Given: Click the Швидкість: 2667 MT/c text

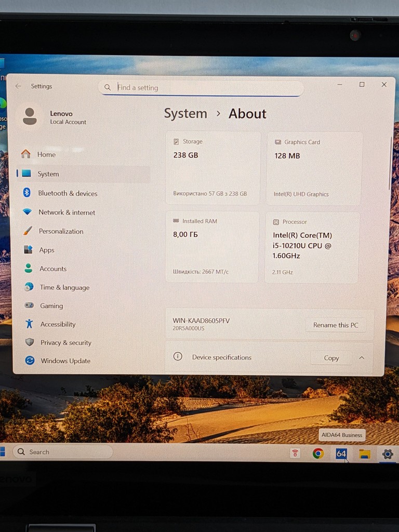Looking at the screenshot, I should pos(201,271).
